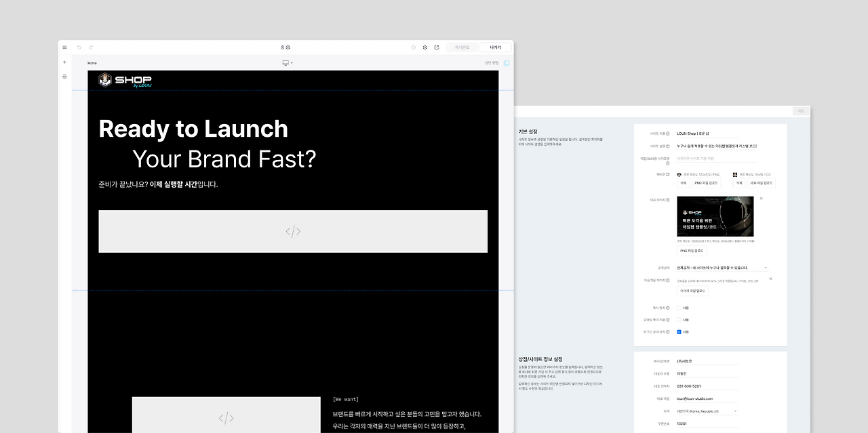Click the representative image thumbnail
Viewport: 868px width, 433px height.
click(715, 217)
